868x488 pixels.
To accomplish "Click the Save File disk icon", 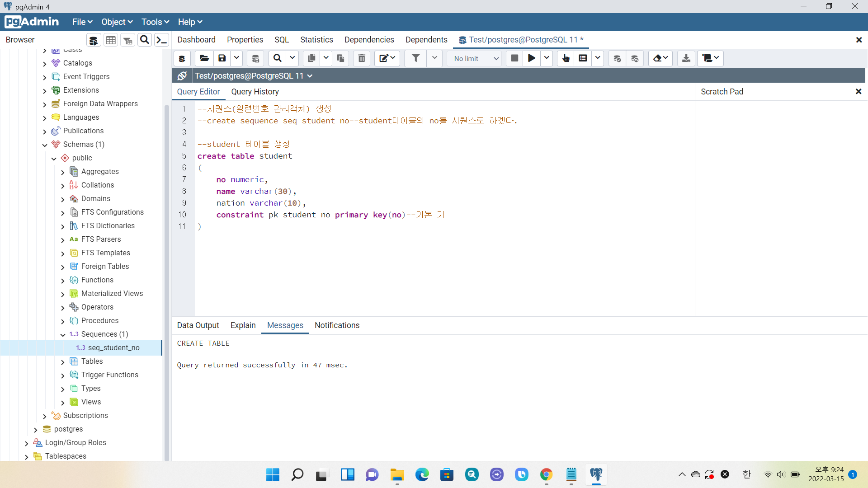I will 222,58.
